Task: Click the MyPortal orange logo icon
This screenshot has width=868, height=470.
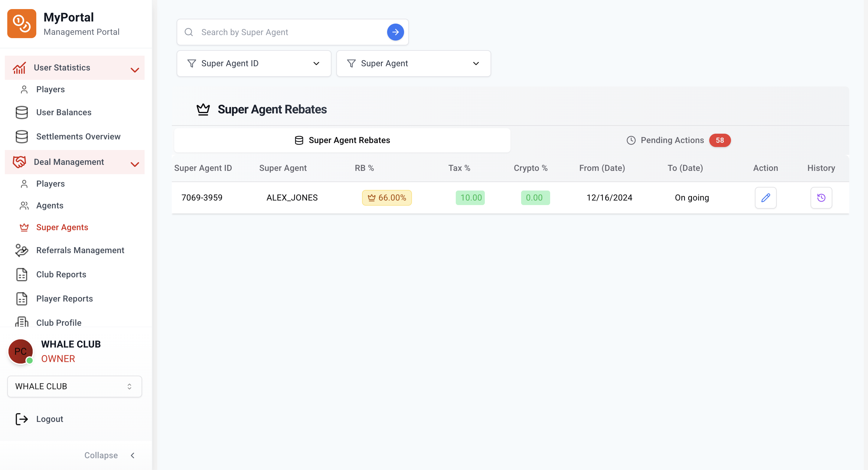Action: coord(21,24)
